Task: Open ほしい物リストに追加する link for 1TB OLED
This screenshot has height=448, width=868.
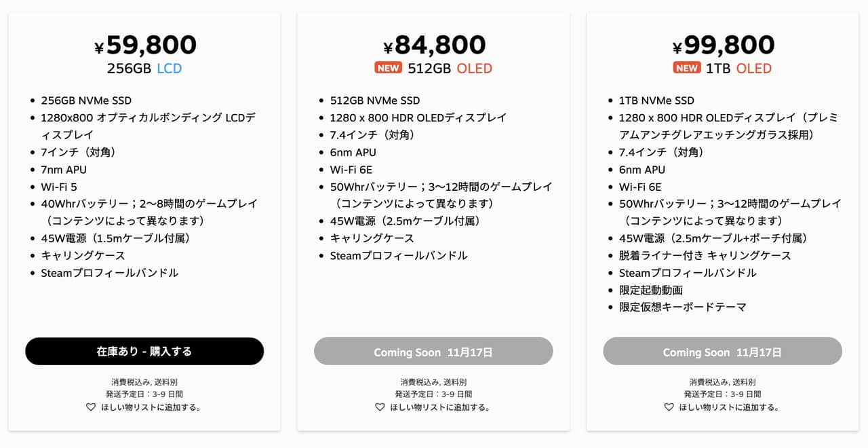Action: [728, 407]
